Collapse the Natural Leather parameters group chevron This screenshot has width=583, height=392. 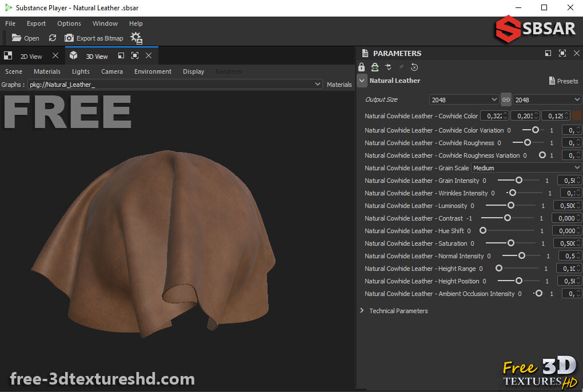[362, 81]
